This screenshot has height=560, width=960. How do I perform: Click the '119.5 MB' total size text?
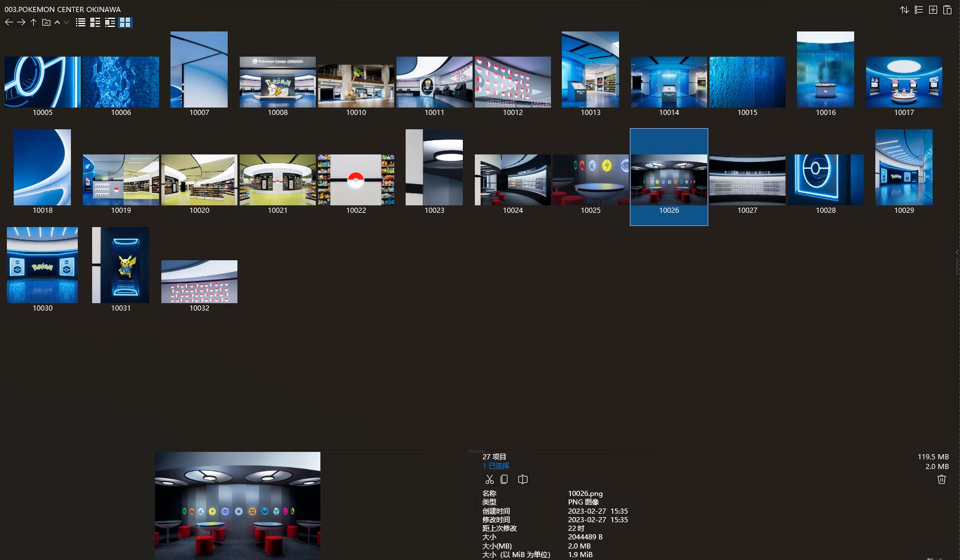tap(933, 456)
